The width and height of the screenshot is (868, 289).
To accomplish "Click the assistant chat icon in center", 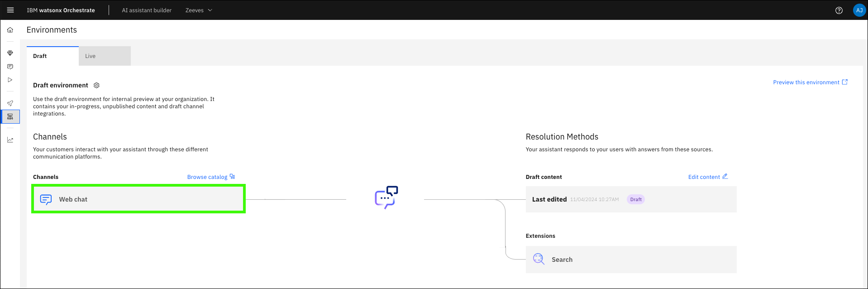I will pos(386,197).
